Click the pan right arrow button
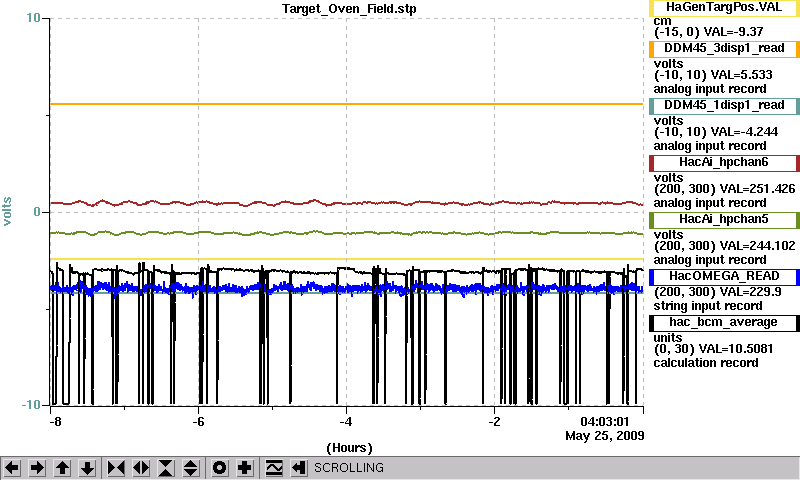This screenshot has height=480, width=800. tap(38, 467)
